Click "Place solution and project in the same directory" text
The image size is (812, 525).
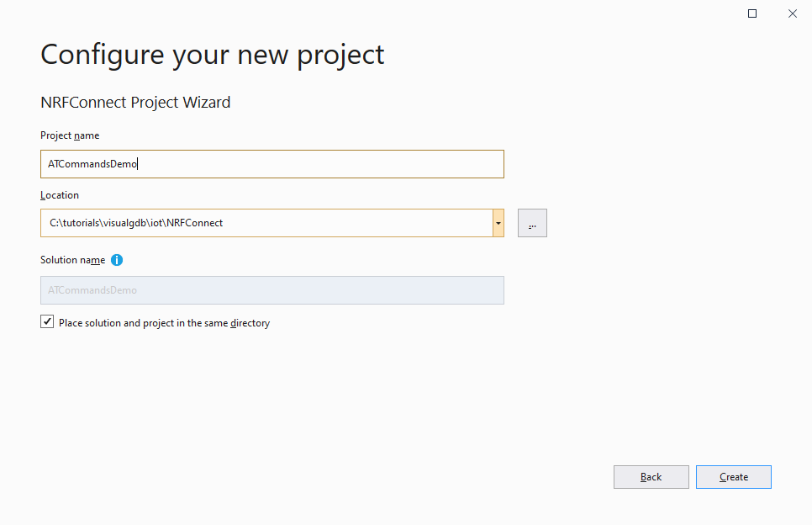(x=164, y=323)
